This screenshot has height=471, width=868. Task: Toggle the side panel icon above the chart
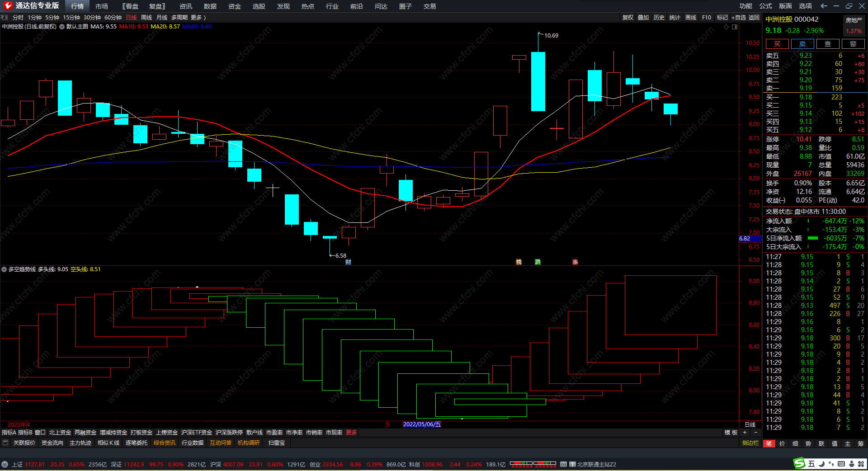pos(735,27)
